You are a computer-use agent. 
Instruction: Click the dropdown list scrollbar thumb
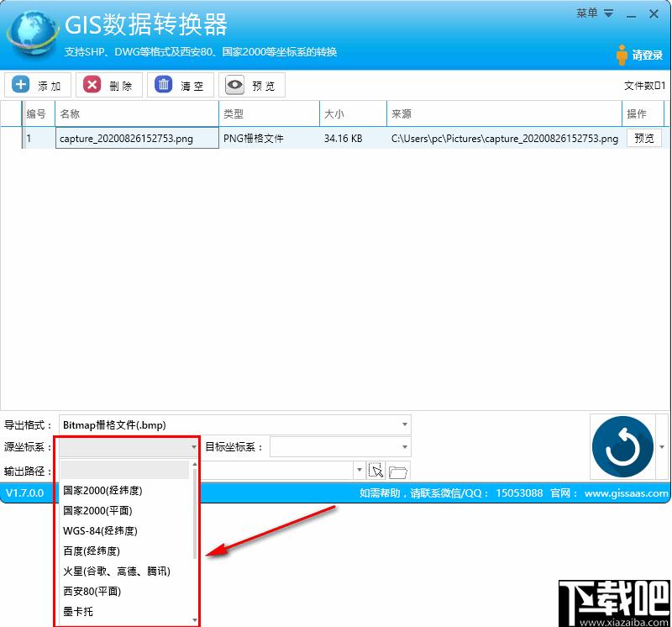[x=195, y=514]
